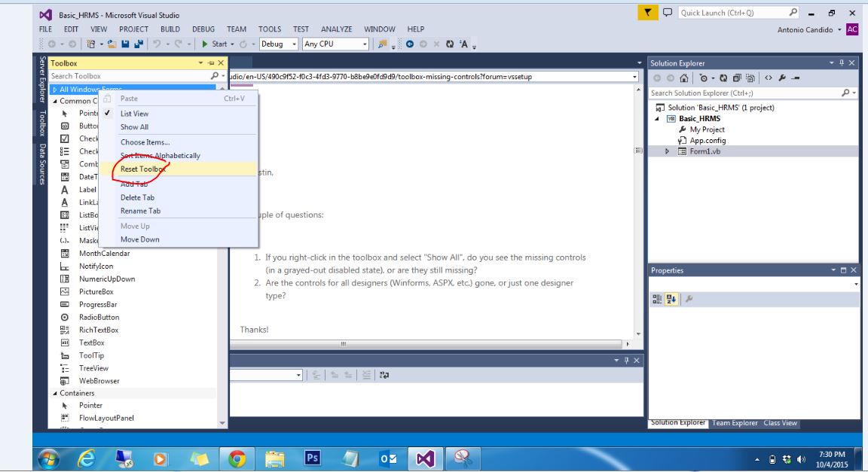Open the Properties object selector dropdown
The width and height of the screenshot is (868, 472).
click(x=856, y=284)
